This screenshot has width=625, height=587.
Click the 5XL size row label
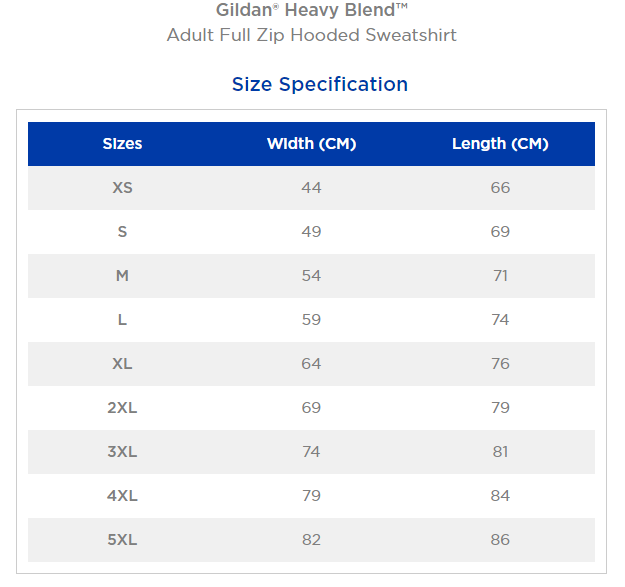(122, 540)
